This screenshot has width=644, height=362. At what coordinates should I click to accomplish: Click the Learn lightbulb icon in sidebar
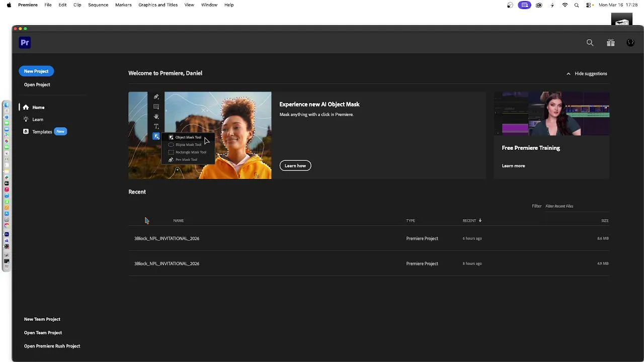26,119
